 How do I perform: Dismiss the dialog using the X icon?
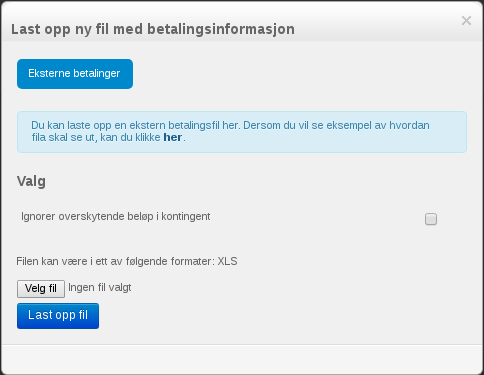pos(466,21)
